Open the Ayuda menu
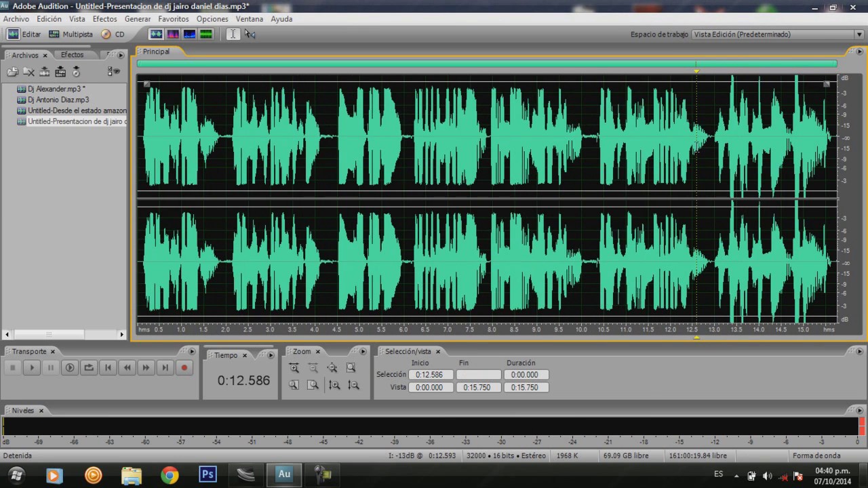The height and width of the screenshot is (488, 868). point(281,19)
